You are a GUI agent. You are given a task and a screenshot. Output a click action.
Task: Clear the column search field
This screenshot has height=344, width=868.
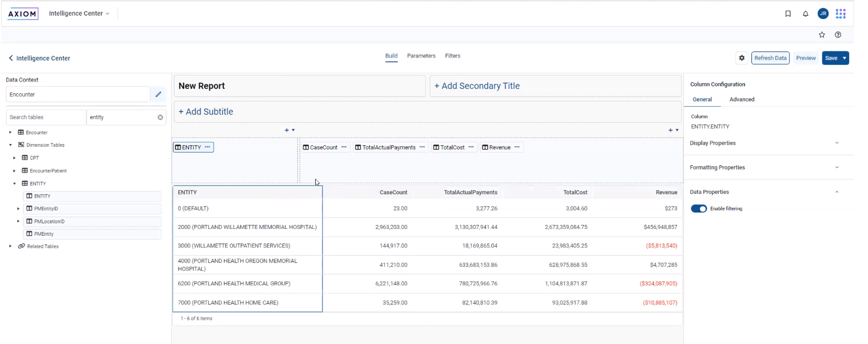160,117
